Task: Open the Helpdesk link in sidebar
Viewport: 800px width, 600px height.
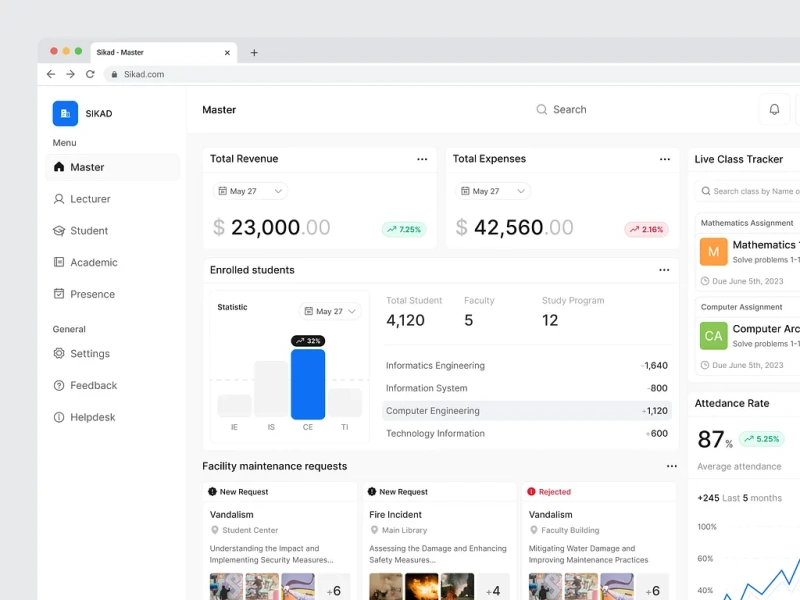Action: 93,417
